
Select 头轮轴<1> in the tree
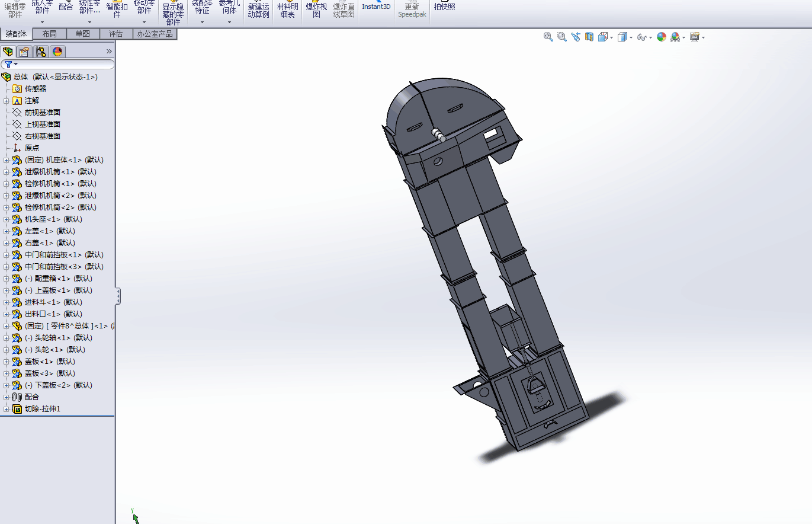click(58, 338)
